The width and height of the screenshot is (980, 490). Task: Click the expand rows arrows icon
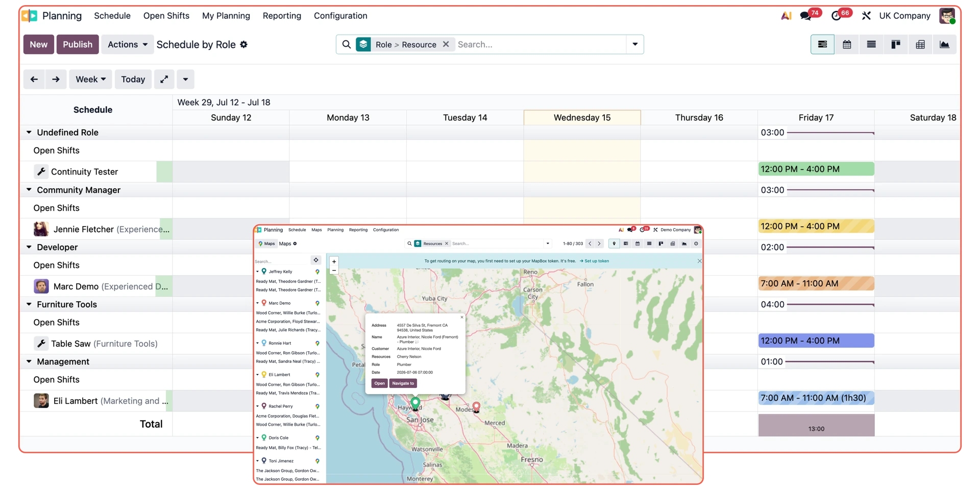pyautogui.click(x=164, y=79)
